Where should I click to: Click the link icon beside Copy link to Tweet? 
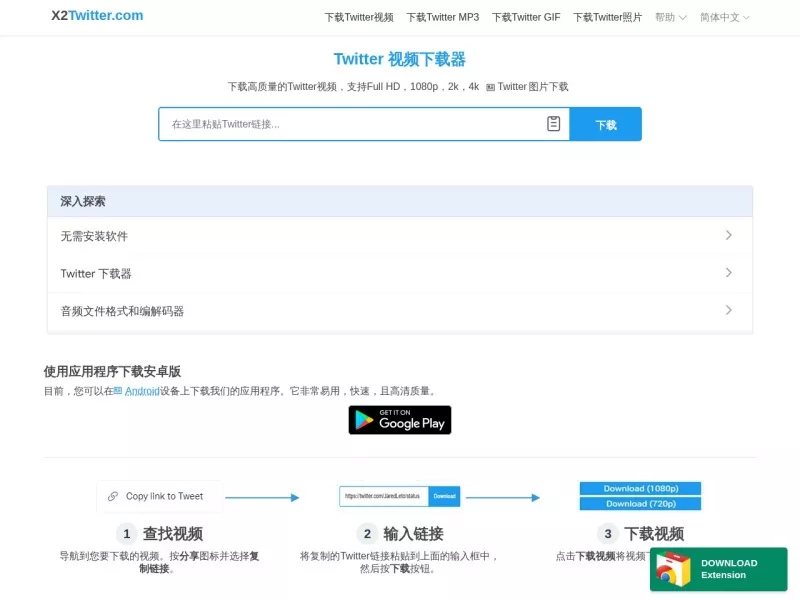[113, 496]
